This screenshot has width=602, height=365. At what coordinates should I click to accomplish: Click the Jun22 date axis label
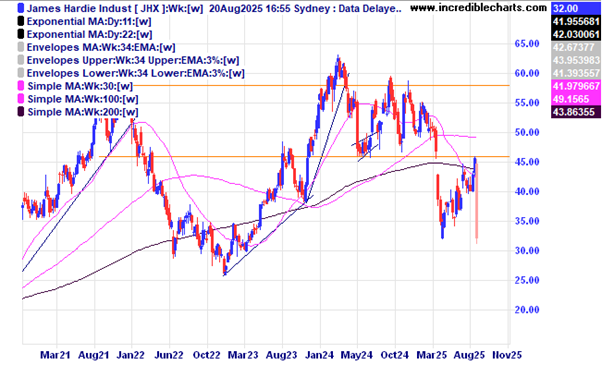point(169,355)
